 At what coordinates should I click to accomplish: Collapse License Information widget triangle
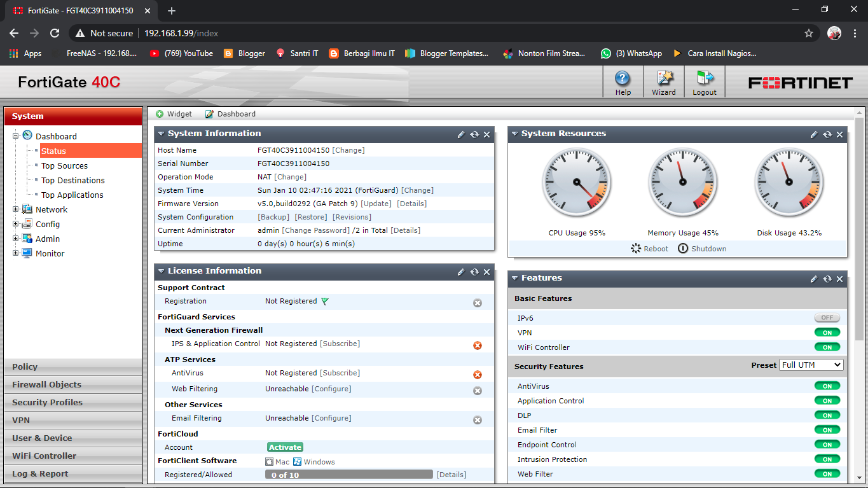click(x=162, y=271)
